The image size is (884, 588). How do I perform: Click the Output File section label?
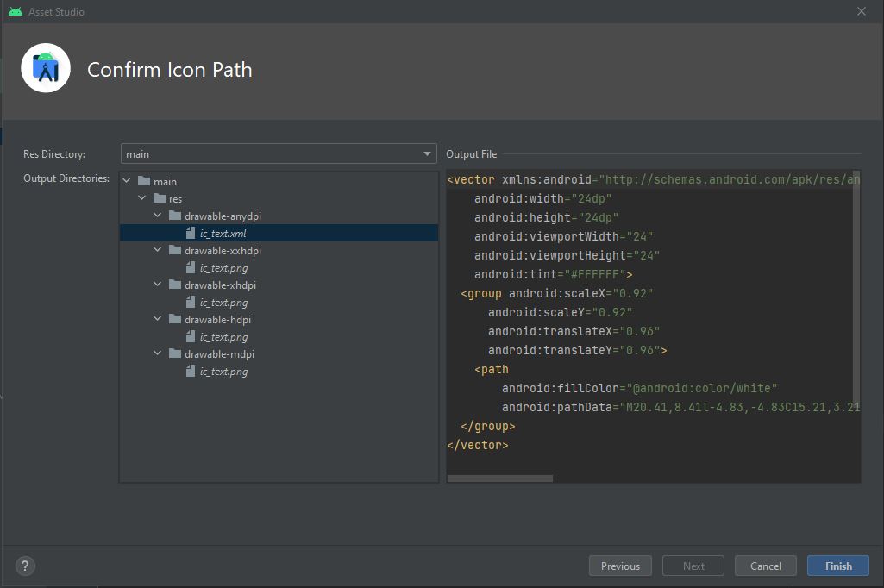tap(471, 154)
